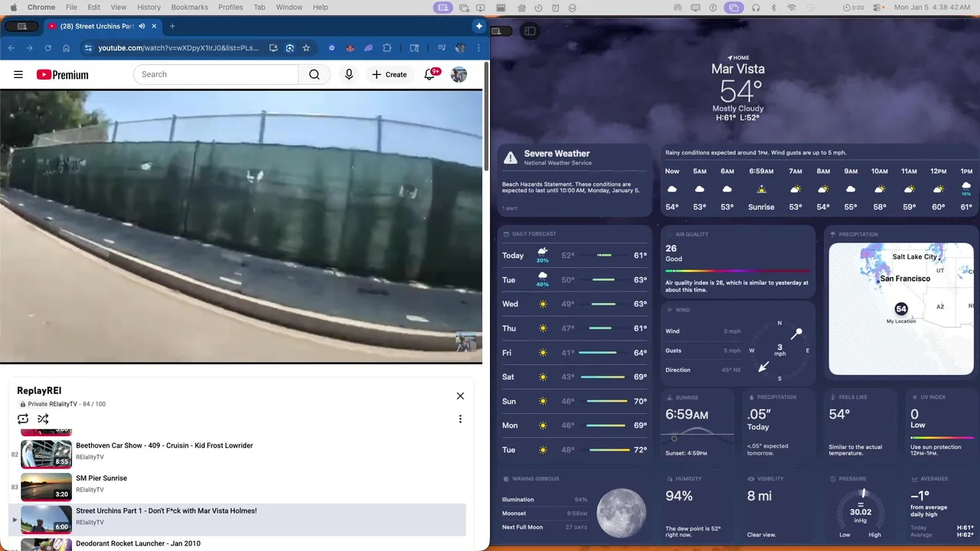Click the Visibility 8 mi card
The image size is (980, 551).
coord(779,506)
